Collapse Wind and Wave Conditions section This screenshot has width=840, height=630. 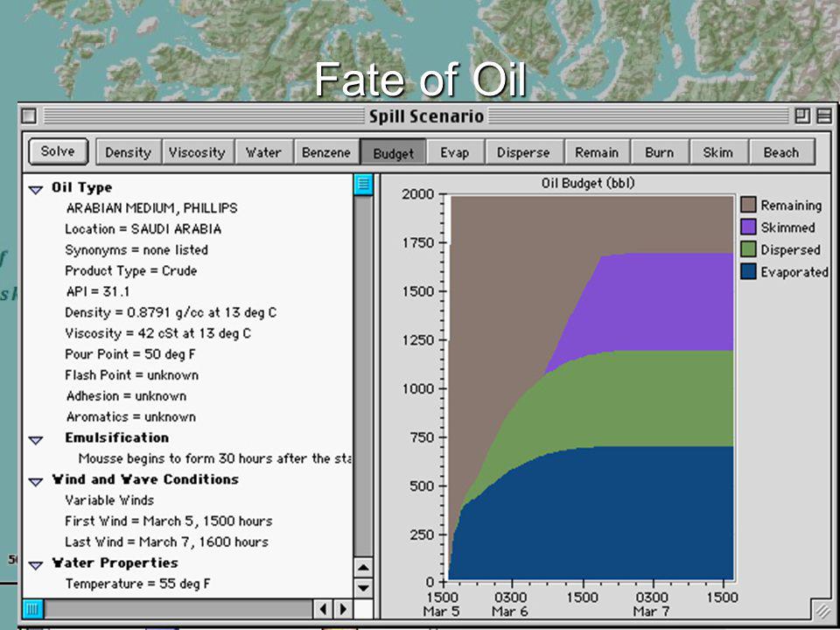click(x=36, y=481)
